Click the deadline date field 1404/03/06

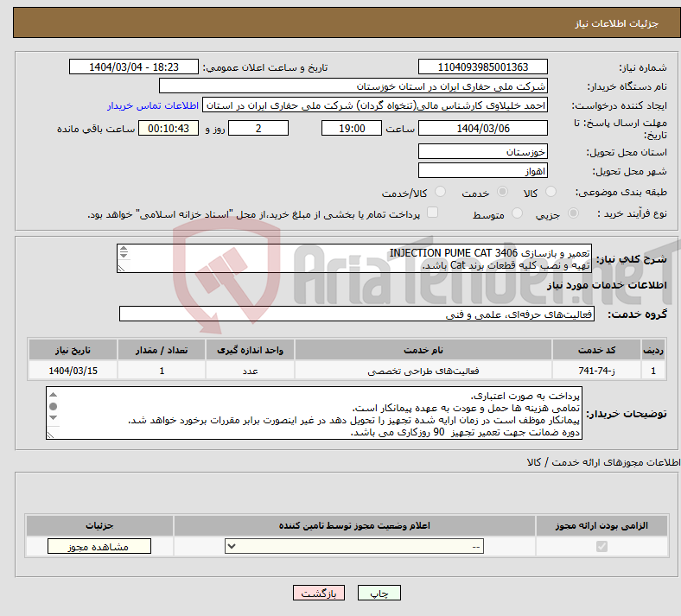[482, 128]
